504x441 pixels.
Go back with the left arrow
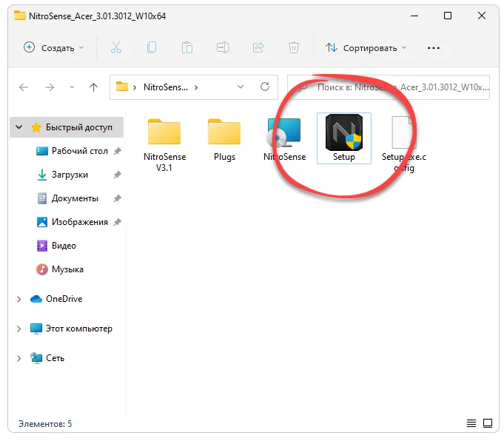click(x=24, y=87)
